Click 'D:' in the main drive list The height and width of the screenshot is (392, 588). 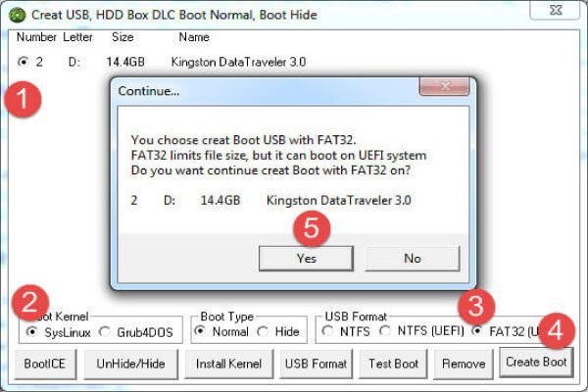[73, 62]
